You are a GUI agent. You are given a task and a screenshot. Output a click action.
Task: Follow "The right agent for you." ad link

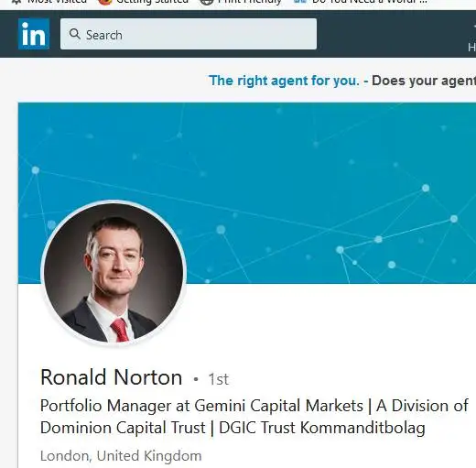coord(284,81)
